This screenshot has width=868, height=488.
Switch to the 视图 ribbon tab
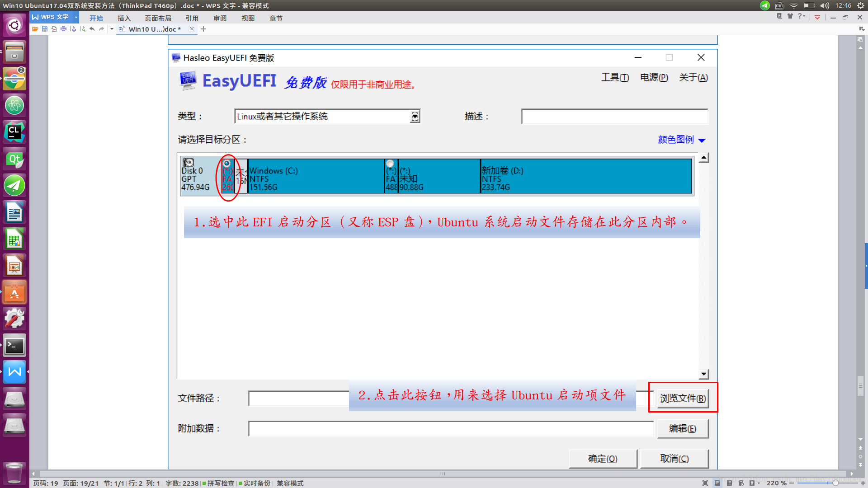click(x=248, y=18)
